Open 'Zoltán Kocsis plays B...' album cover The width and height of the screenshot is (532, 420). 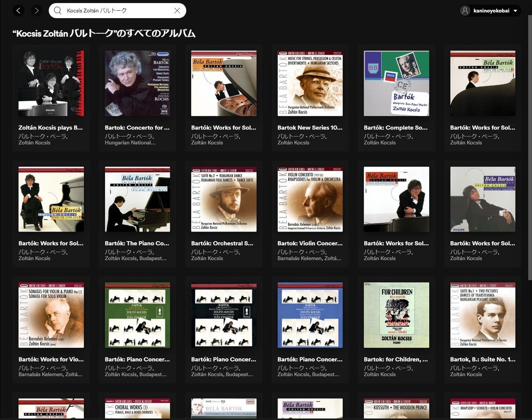(51, 83)
